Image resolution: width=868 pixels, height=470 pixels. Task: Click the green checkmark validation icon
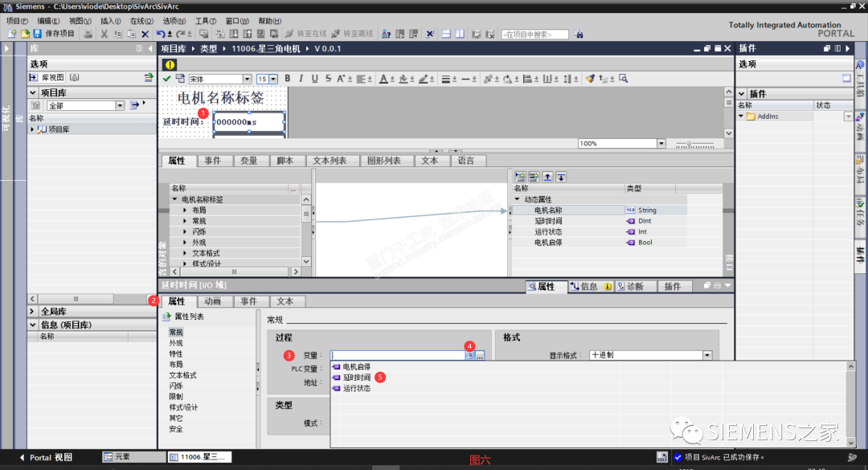coord(167,78)
